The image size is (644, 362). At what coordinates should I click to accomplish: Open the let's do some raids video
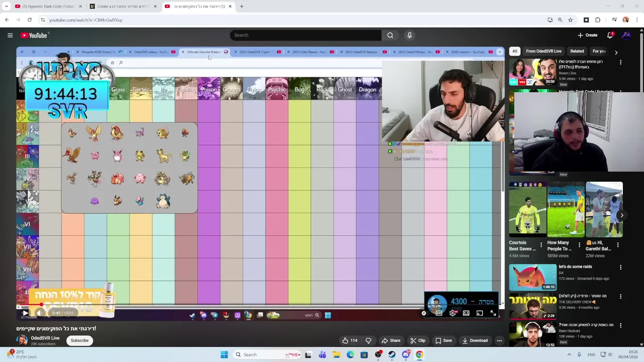(x=533, y=277)
